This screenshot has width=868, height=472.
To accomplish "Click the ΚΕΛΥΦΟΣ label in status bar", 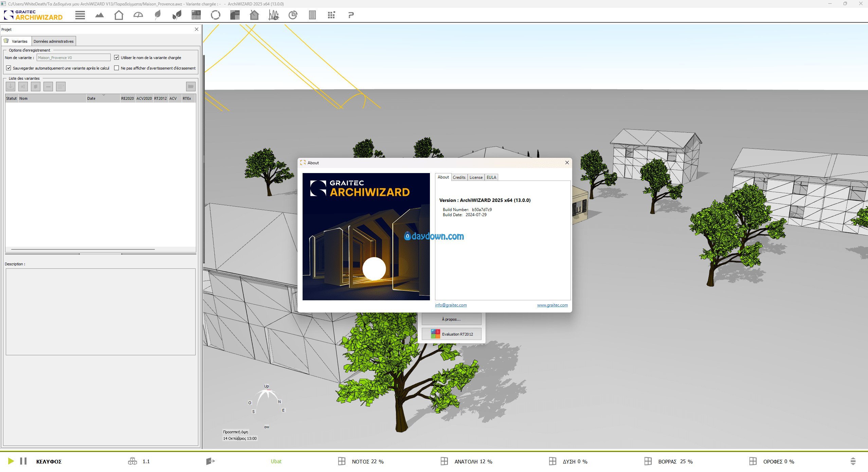I will tap(49, 461).
